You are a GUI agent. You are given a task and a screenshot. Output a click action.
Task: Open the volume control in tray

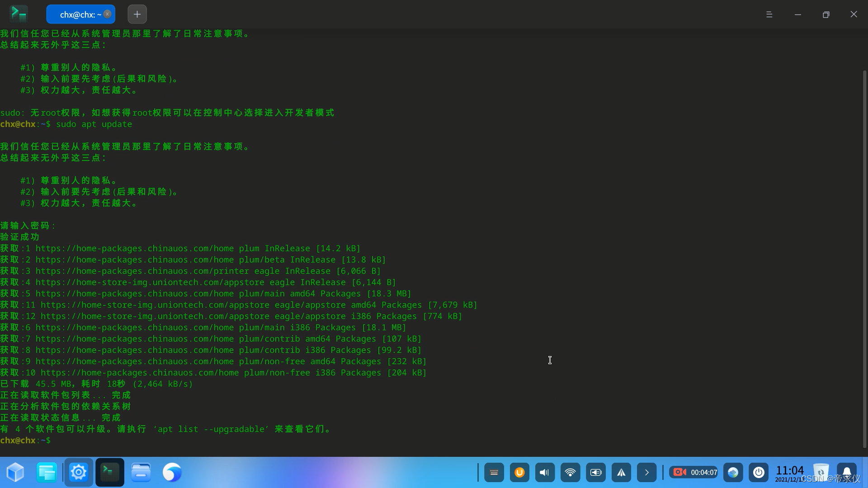point(545,473)
